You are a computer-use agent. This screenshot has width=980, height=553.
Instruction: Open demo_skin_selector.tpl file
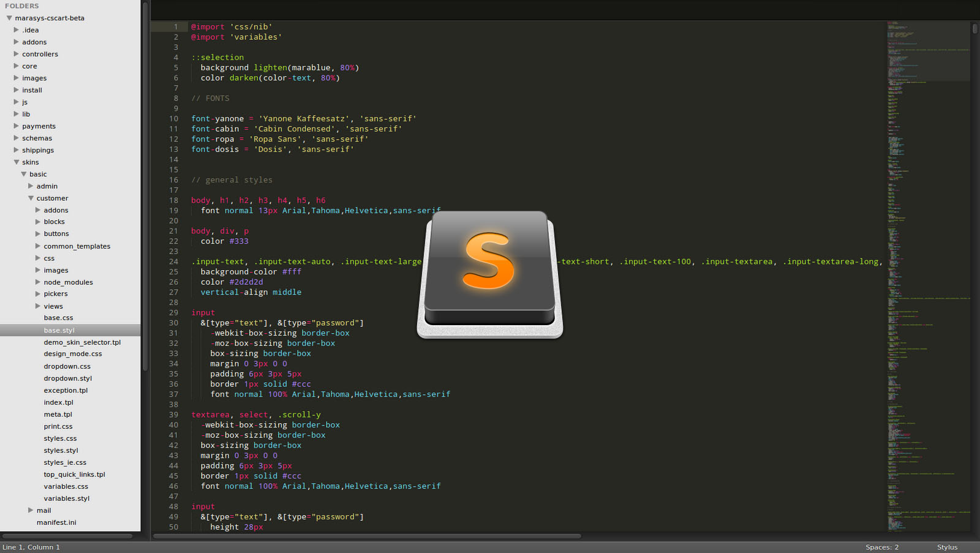point(82,342)
